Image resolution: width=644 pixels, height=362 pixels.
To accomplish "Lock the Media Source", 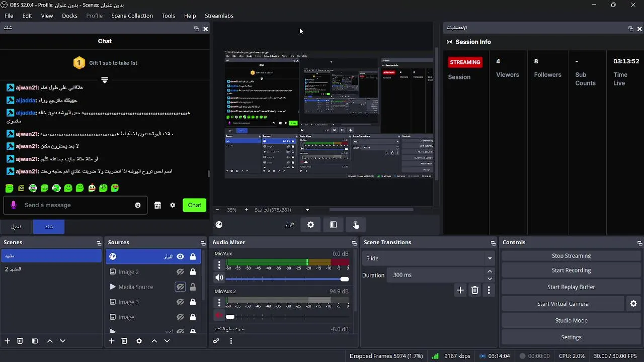I will 193,287.
